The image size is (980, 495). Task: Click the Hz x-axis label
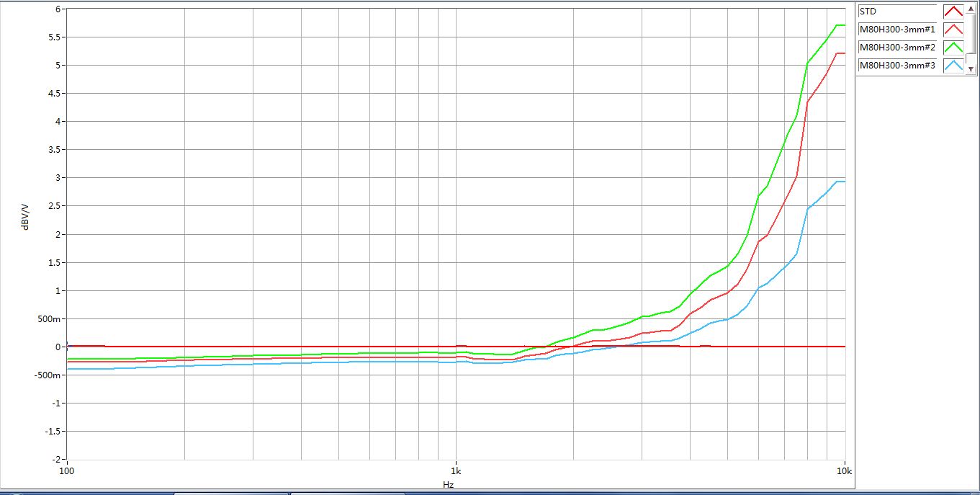[x=448, y=485]
